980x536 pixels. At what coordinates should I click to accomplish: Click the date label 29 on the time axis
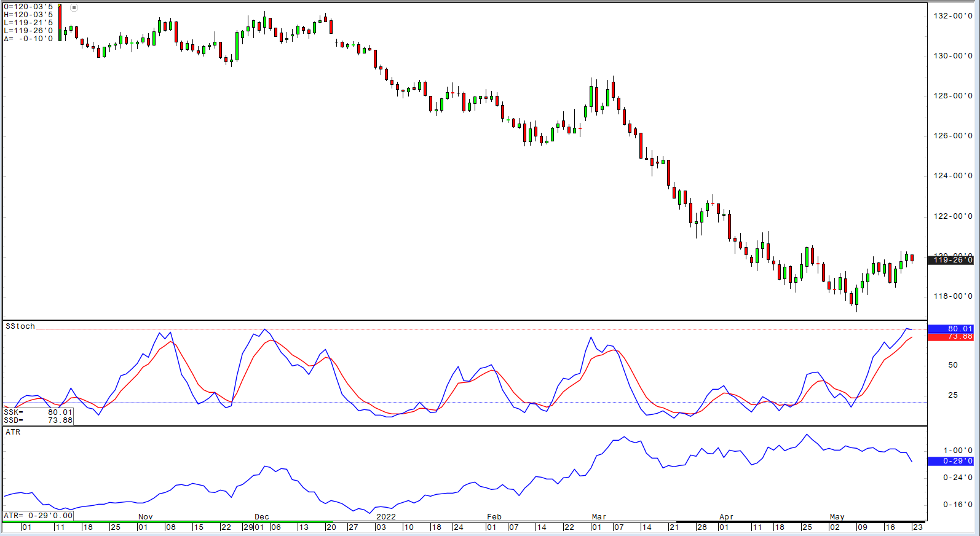pyautogui.click(x=248, y=527)
